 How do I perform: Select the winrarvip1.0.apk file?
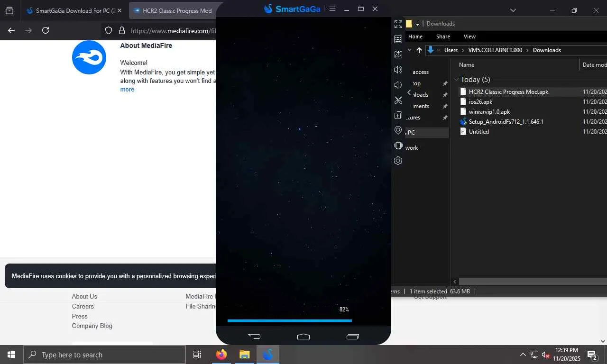(x=489, y=112)
